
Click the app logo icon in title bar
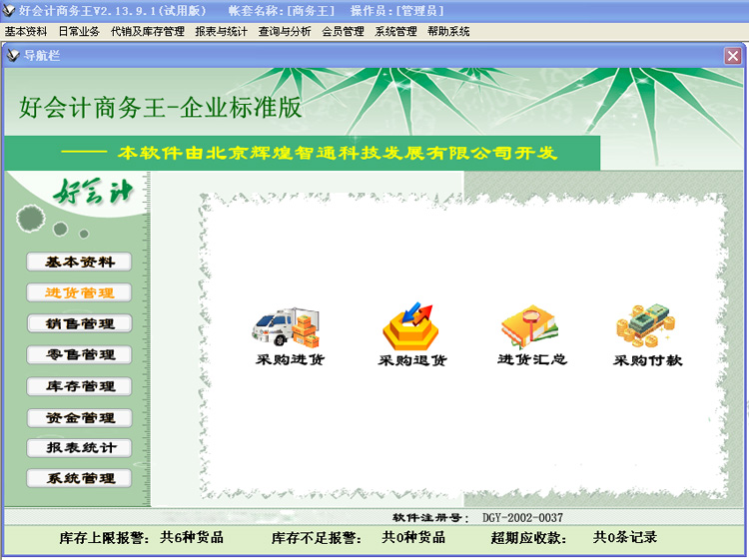pos(9,10)
